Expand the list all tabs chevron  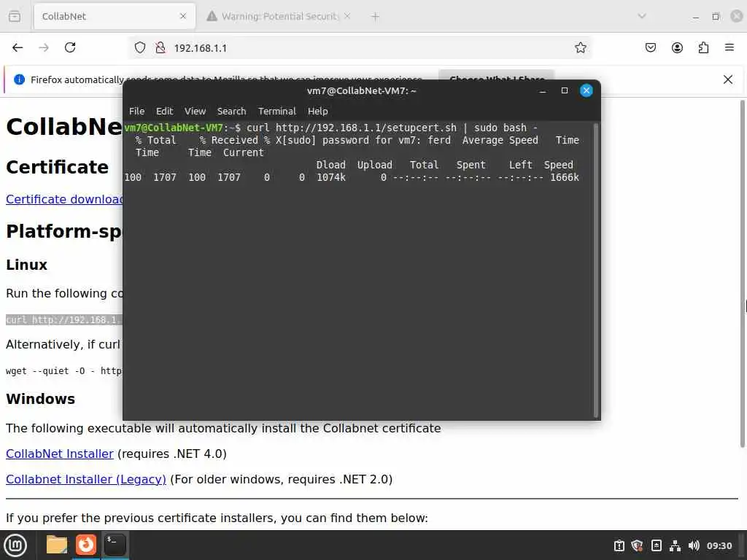(642, 16)
